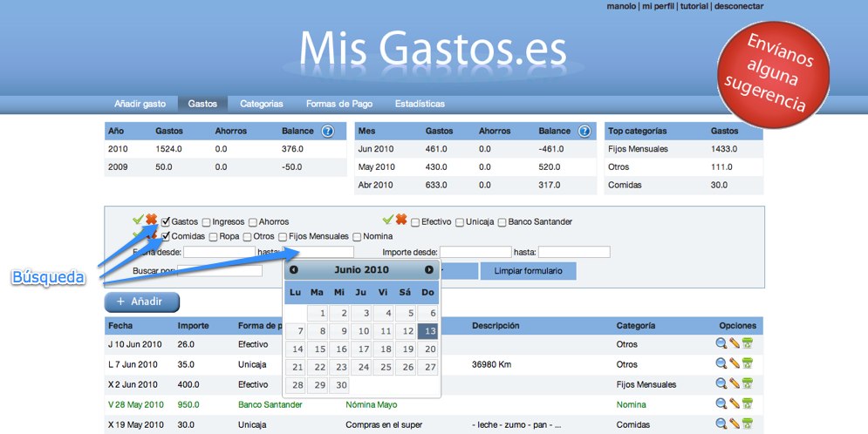Click the Añadir button
868x434 pixels.
pos(141,302)
